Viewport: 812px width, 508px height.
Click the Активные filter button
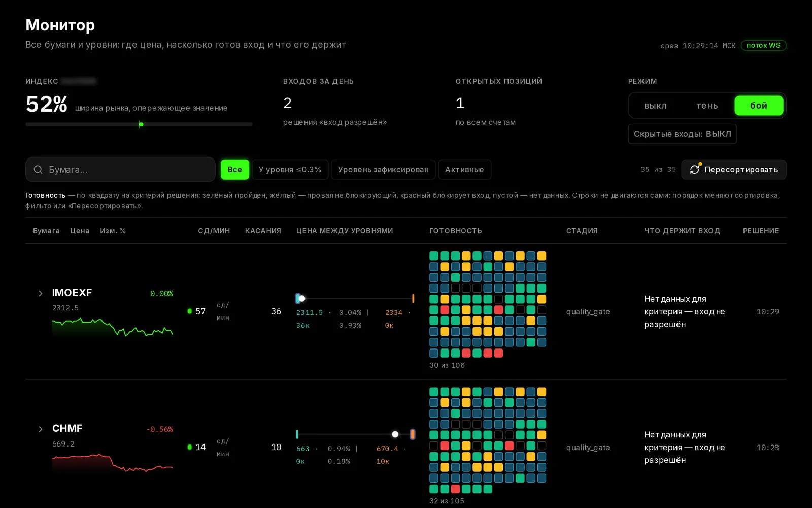464,170
